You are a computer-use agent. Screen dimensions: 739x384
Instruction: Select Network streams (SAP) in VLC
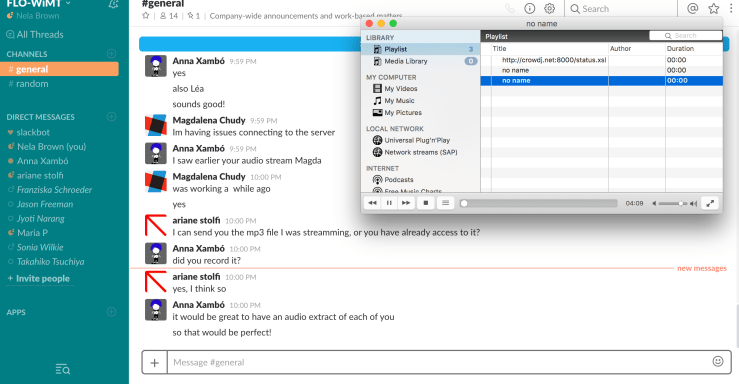(x=415, y=152)
